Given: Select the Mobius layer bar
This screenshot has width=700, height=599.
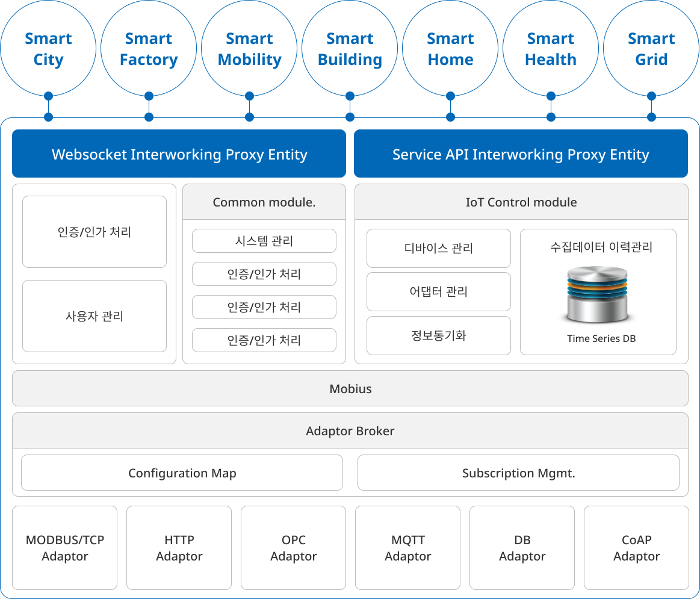Looking at the screenshot, I should [x=350, y=389].
